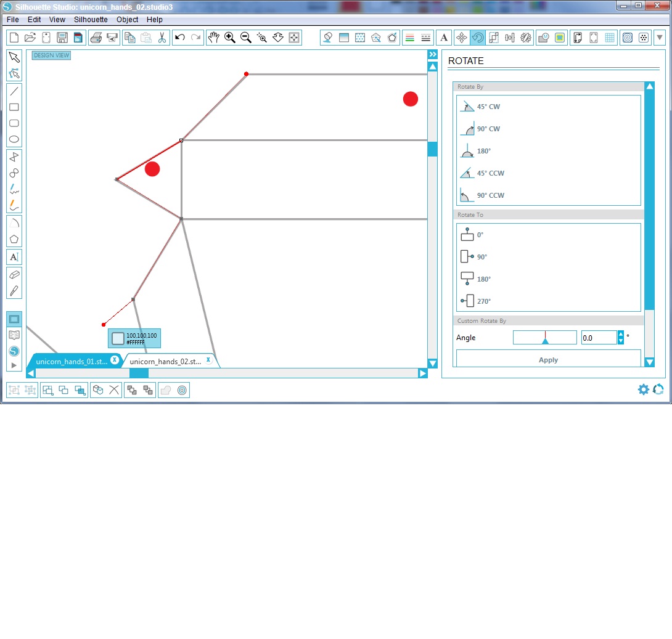
Task: Open the Help menu
Action: point(155,20)
